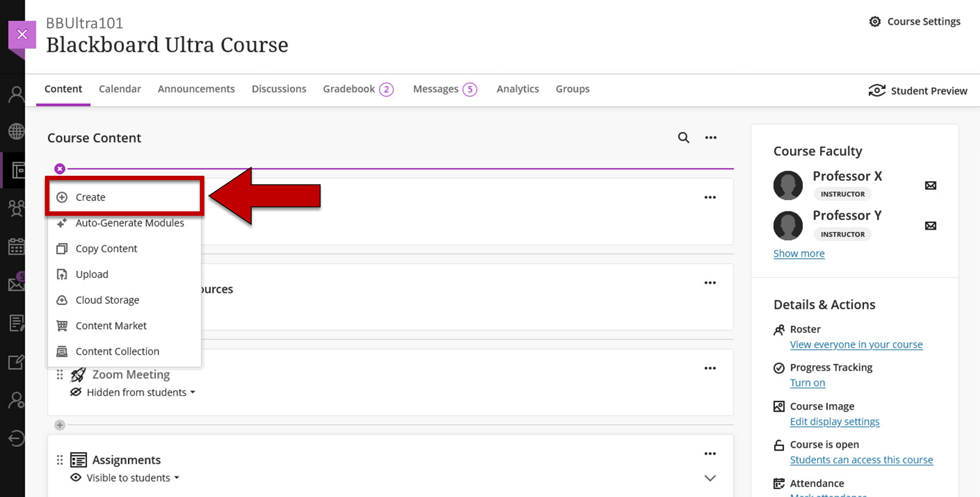Click Professor X avatar

tap(788, 185)
